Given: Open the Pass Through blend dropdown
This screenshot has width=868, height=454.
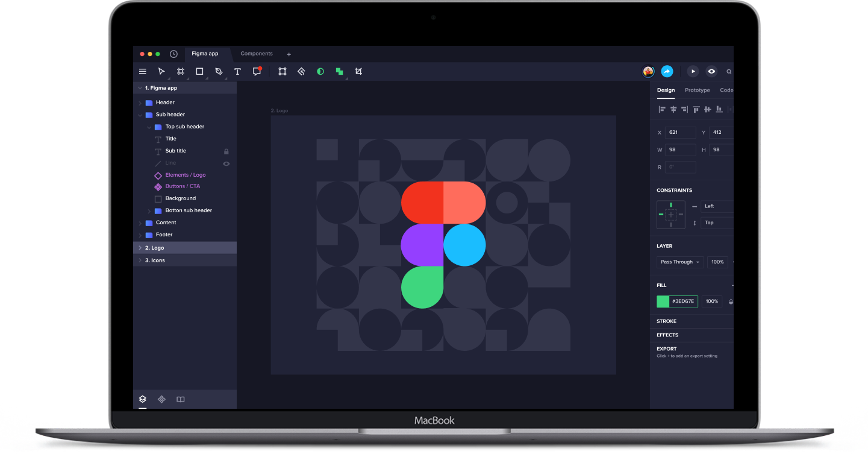Looking at the screenshot, I should point(680,262).
